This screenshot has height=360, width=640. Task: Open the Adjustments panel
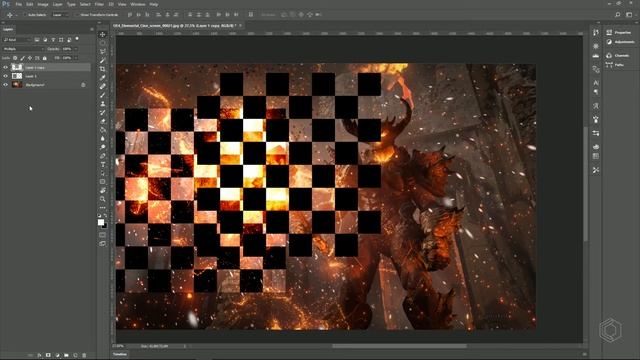[620, 42]
